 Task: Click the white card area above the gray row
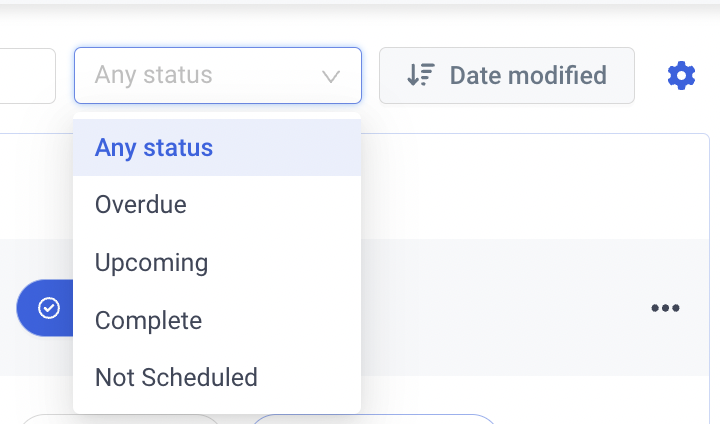(x=535, y=186)
